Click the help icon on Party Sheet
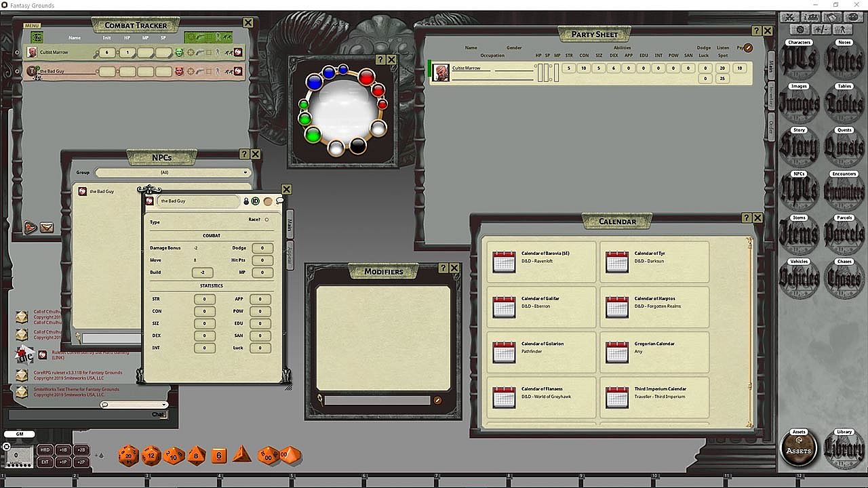Image resolution: width=868 pixels, height=488 pixels. coord(755,30)
